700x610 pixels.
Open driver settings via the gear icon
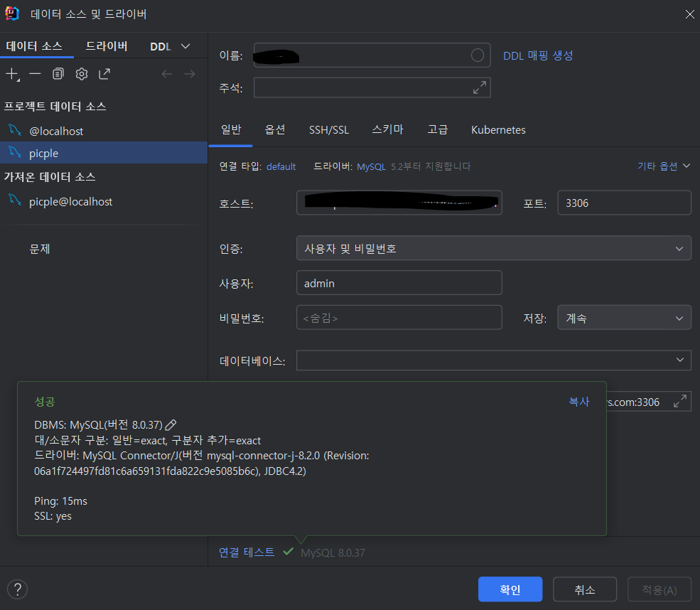click(x=82, y=74)
